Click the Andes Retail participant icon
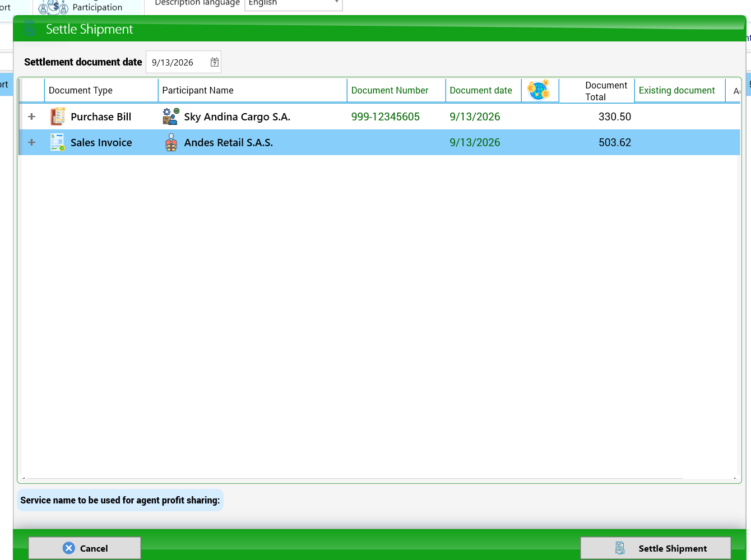This screenshot has width=751, height=560. coord(171,142)
